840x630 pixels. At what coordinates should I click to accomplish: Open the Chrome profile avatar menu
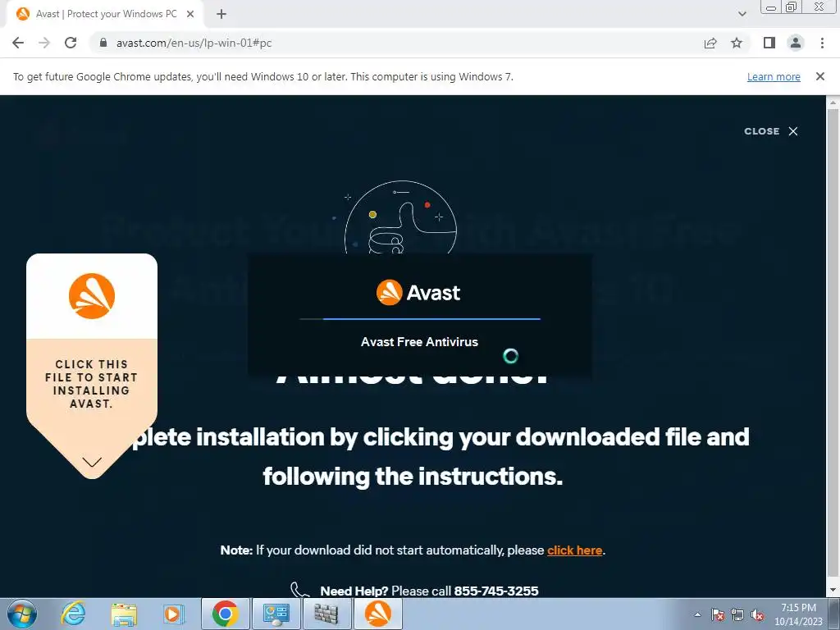[x=796, y=43]
